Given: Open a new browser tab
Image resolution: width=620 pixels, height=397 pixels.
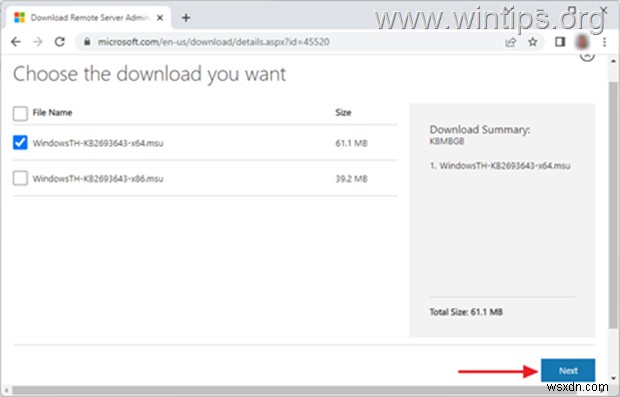Looking at the screenshot, I should 186,18.
